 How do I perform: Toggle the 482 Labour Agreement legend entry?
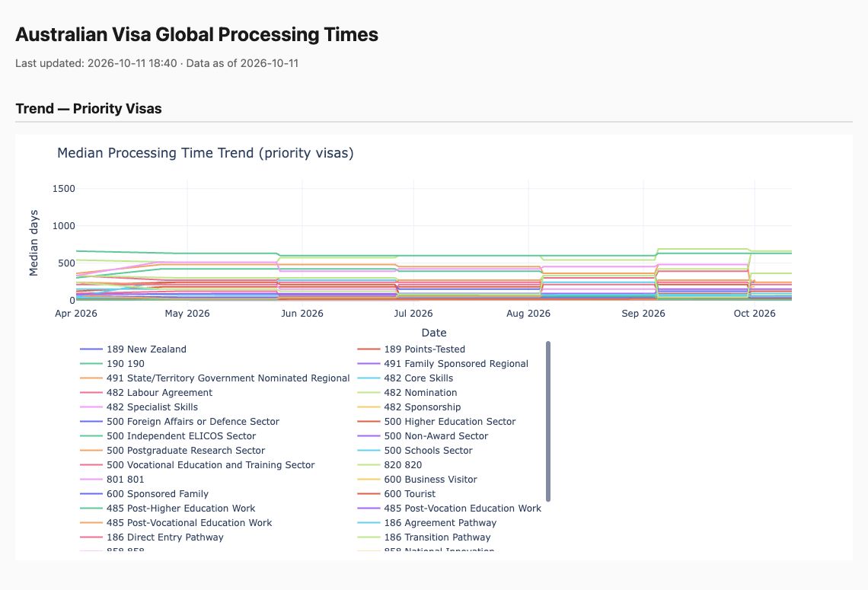[146, 392]
